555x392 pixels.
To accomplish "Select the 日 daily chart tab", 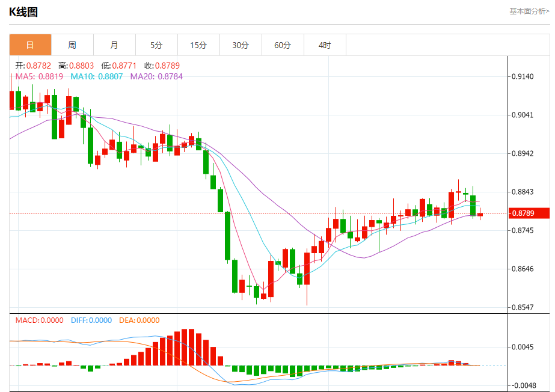I will [31, 45].
